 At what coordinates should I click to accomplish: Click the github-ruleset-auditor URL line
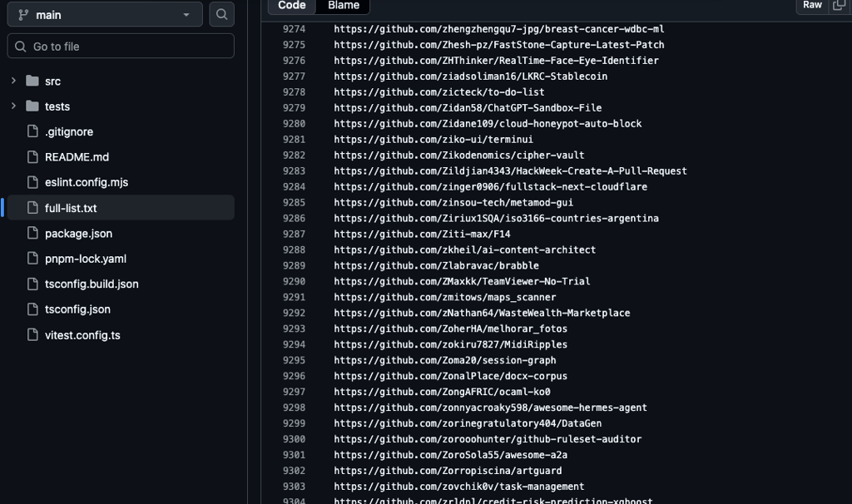click(488, 438)
